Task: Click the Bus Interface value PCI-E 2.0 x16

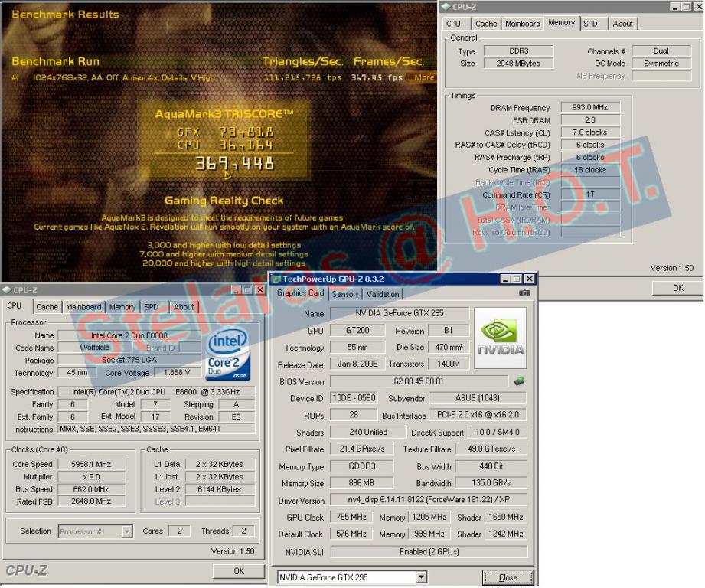Action: point(477,414)
